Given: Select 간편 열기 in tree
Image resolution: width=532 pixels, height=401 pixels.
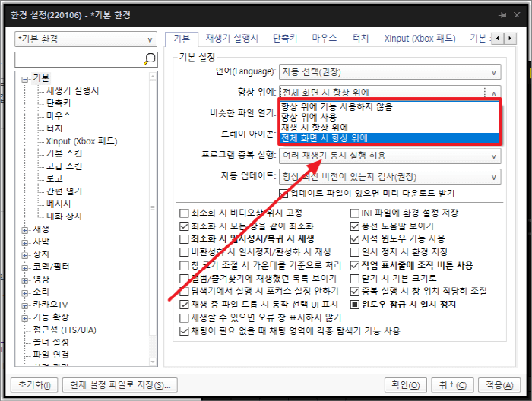Looking at the screenshot, I should pyautogui.click(x=65, y=191).
